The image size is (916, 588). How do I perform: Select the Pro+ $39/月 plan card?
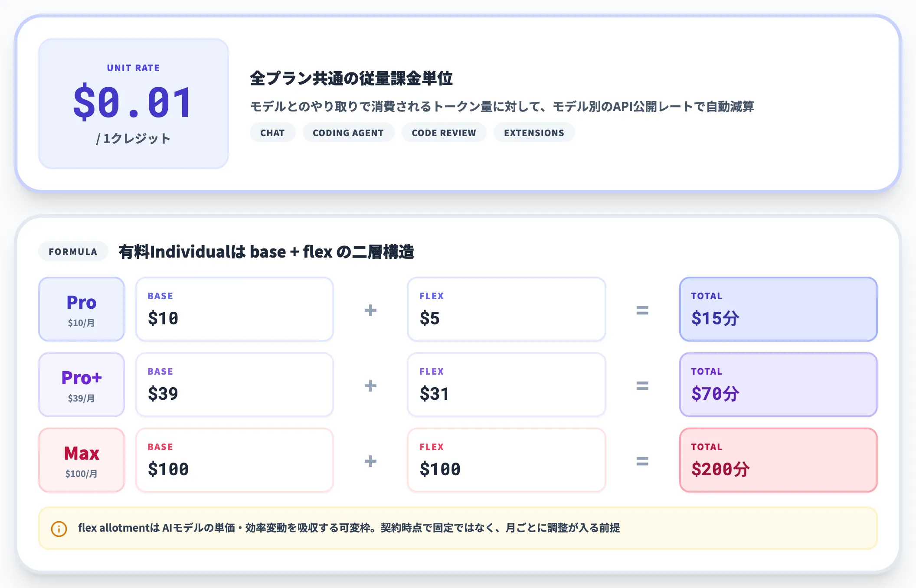(x=82, y=385)
